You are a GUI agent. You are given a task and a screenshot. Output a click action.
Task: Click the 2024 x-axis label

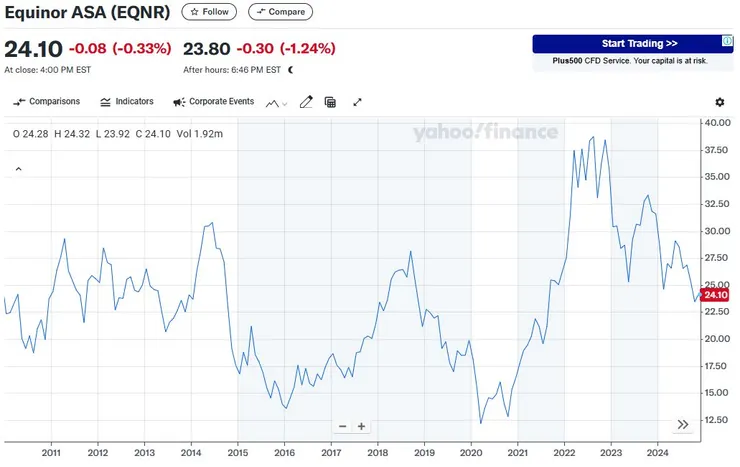[x=657, y=453]
